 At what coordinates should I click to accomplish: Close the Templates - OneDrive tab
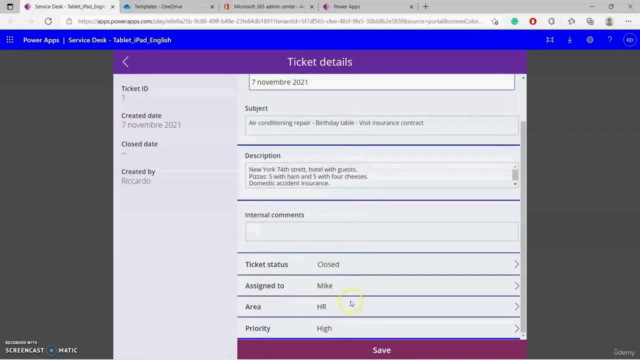212,7
